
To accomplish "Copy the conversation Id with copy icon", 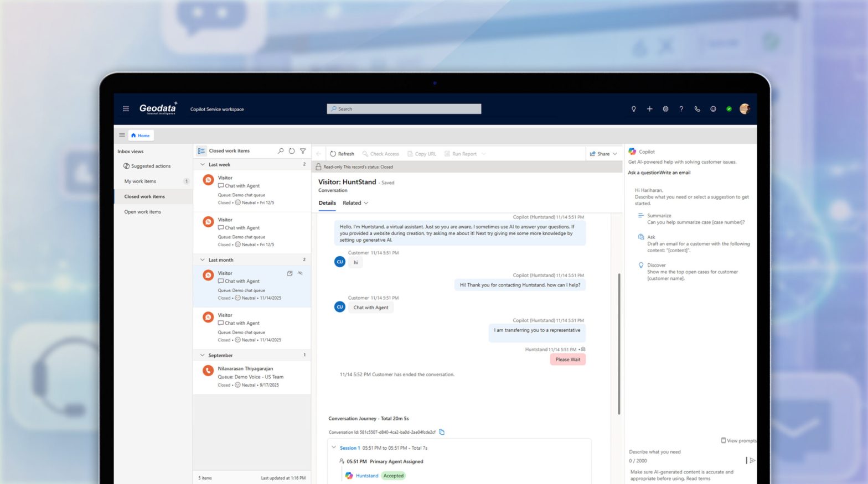I will 442,432.
